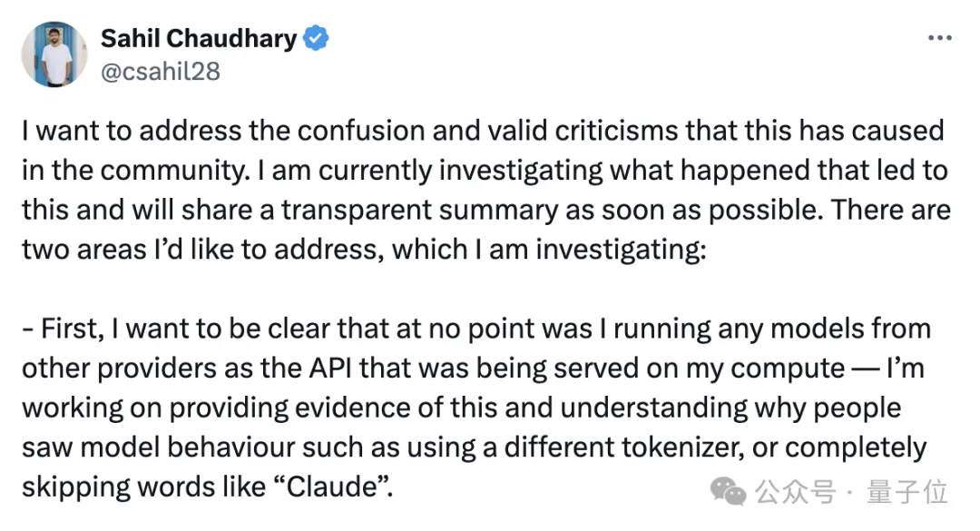Click the line starting "I want to address"
This screenshot has width=980, height=531.
[483, 130]
